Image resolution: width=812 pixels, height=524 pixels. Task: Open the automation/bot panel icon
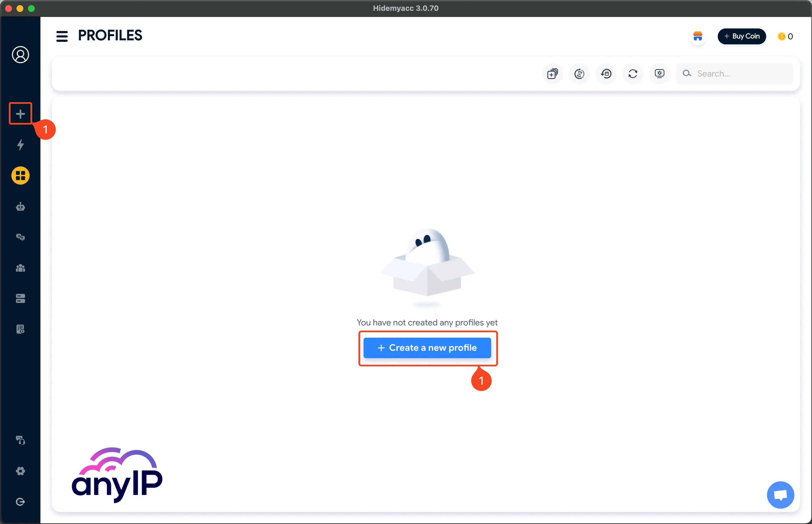click(20, 207)
